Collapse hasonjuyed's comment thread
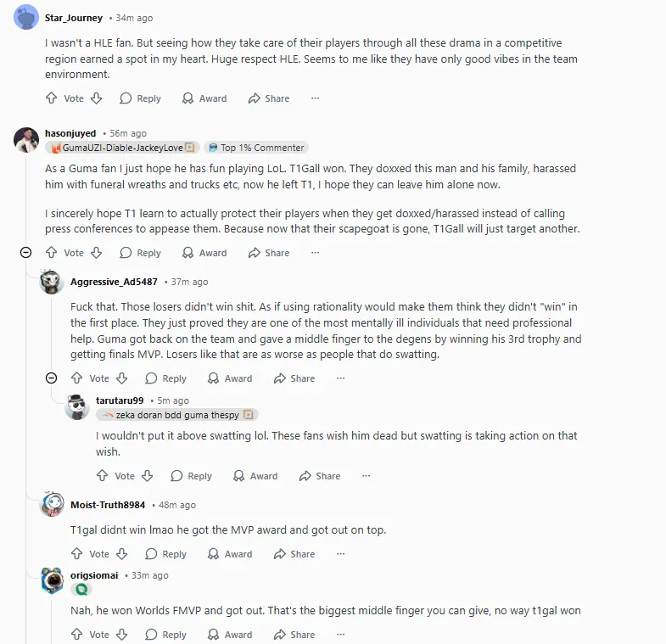 (x=26, y=253)
